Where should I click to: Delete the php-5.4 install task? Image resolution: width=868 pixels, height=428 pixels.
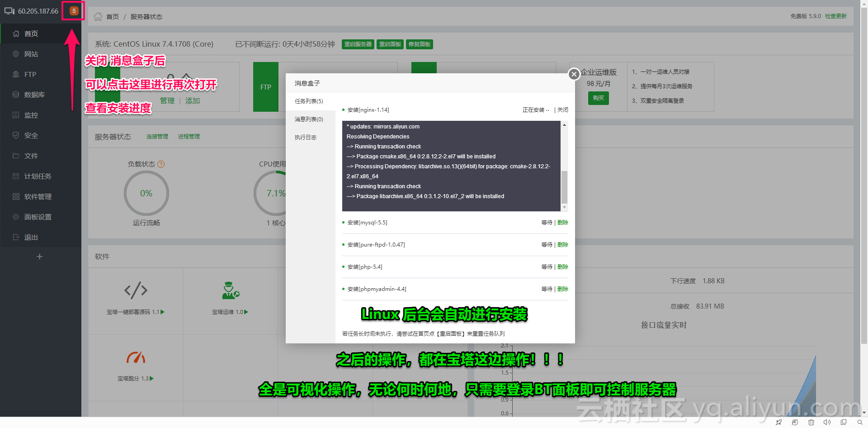pyautogui.click(x=563, y=267)
